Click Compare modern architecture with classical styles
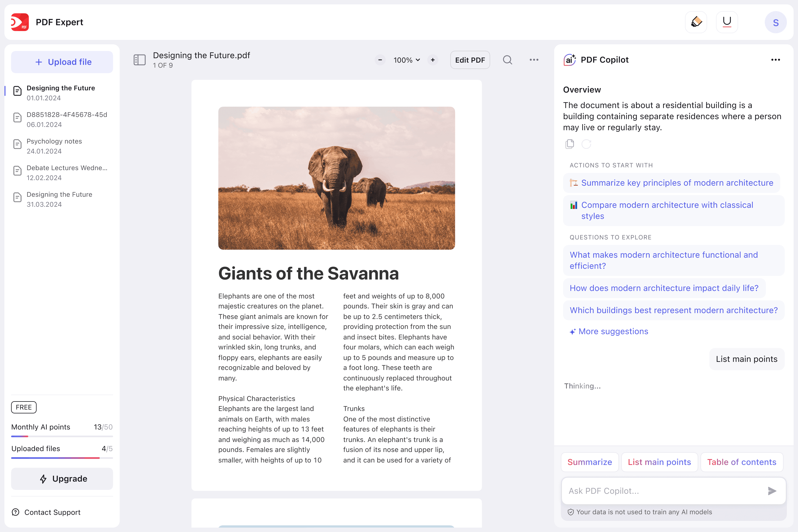This screenshot has width=798, height=532. tap(674, 211)
